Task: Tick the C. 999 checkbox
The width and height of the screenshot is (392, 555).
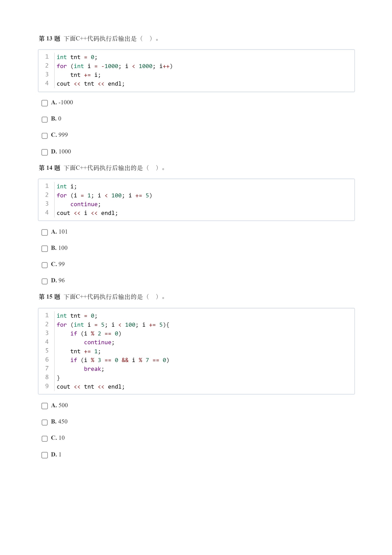Action: pyautogui.click(x=45, y=136)
